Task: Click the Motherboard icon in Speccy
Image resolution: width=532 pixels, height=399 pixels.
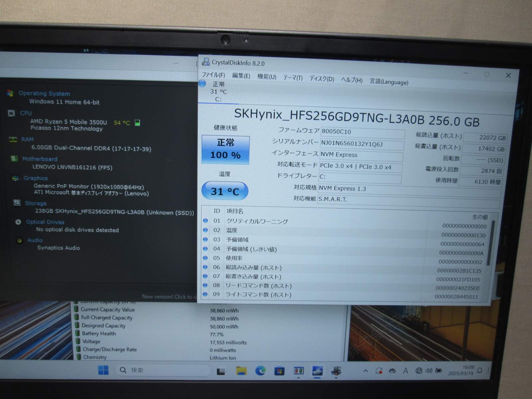Action: 14,159
